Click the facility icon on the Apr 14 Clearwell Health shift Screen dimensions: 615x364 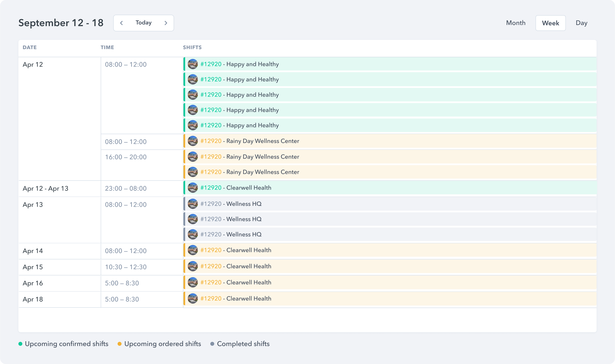tap(193, 250)
